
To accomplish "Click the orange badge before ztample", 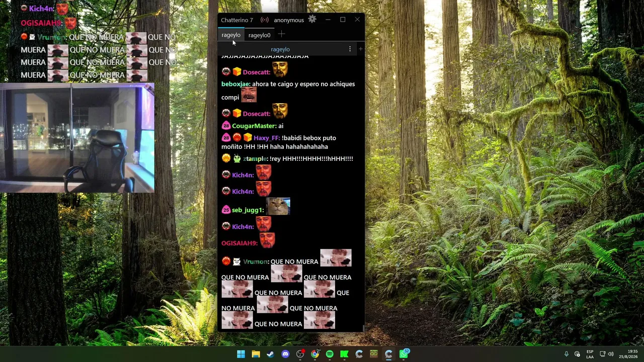I will tap(226, 159).
